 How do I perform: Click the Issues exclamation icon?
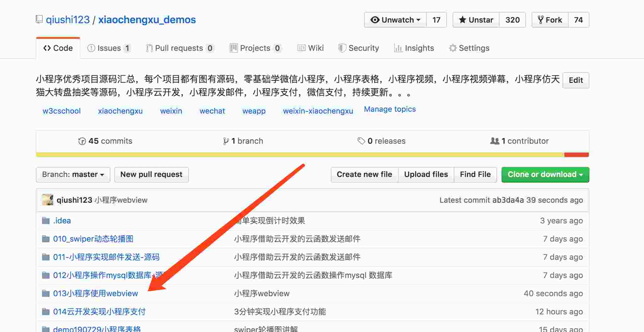tap(91, 48)
